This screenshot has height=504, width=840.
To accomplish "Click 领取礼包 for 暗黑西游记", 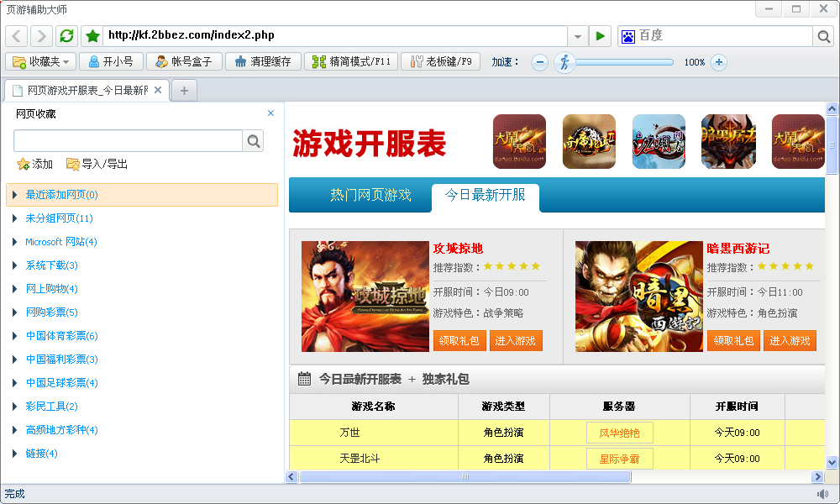I will [x=733, y=341].
